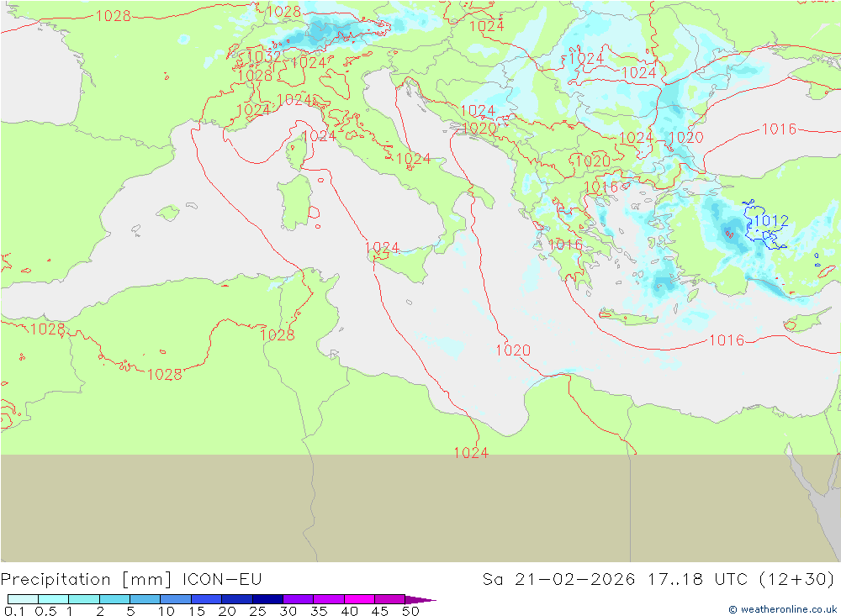841x616 pixels.
Task: Pick the 25–30 mm navy legend swatch
Action: [x=267, y=599]
